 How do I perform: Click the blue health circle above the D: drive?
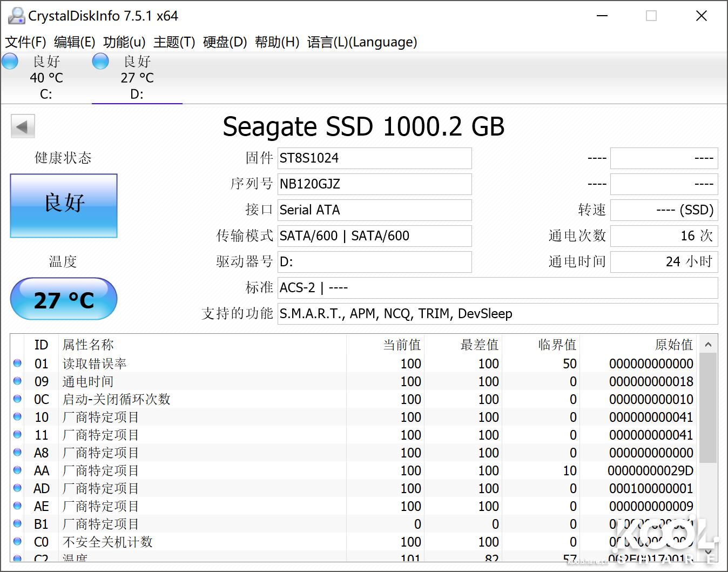pos(100,61)
